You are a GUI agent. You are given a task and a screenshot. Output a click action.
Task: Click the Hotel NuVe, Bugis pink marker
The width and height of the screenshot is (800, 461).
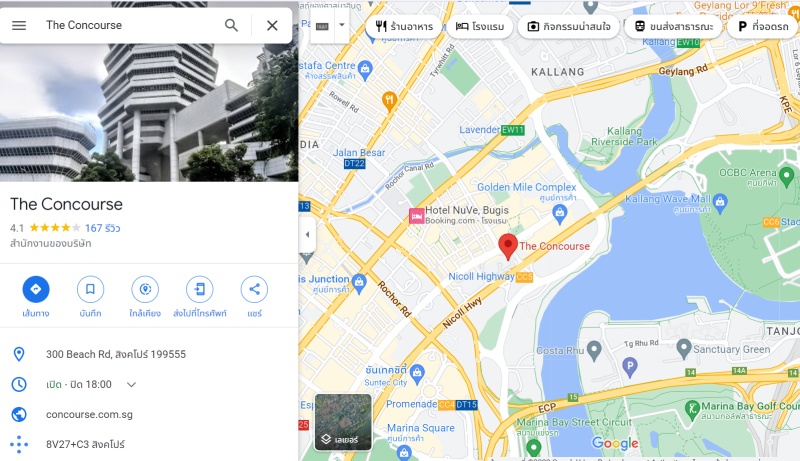(x=416, y=216)
